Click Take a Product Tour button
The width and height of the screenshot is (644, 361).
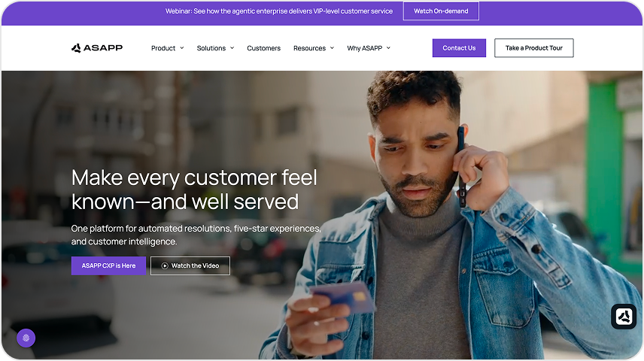pyautogui.click(x=534, y=48)
